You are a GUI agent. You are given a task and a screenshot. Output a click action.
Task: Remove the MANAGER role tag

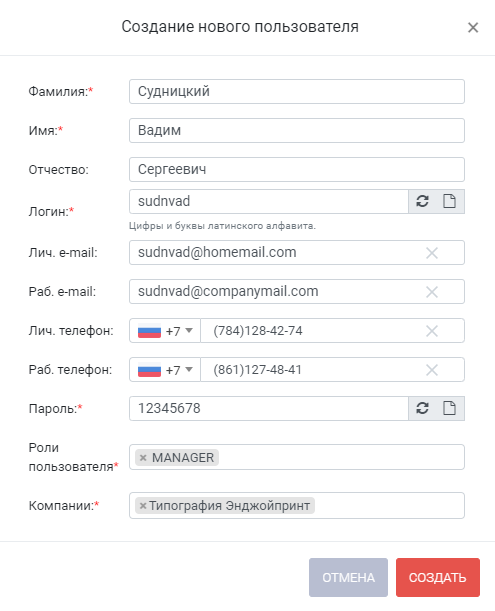click(143, 457)
